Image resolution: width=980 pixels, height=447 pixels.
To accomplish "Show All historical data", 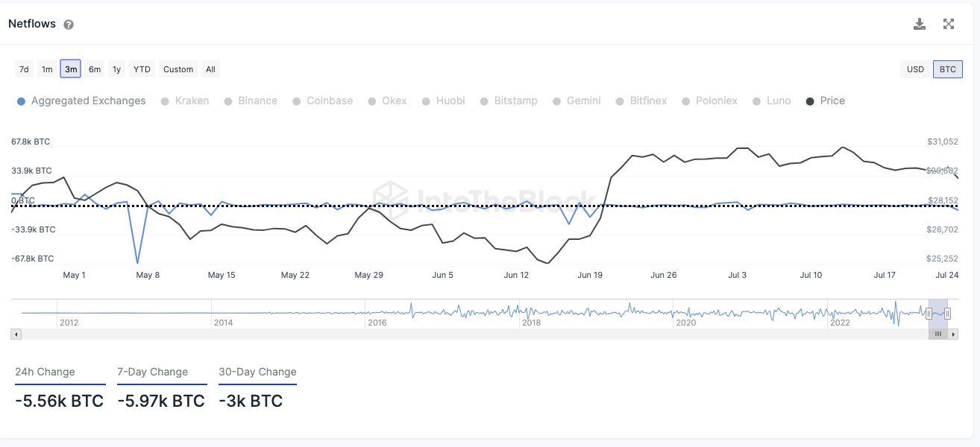I will [x=210, y=69].
